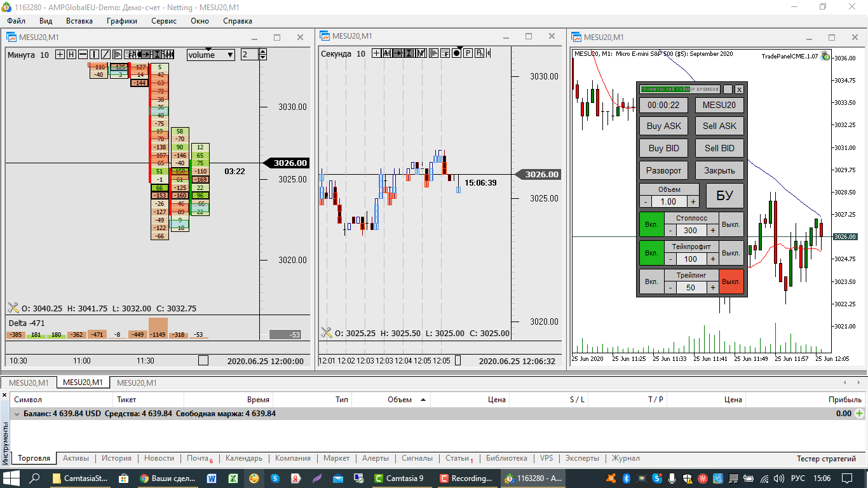Open the Вставка menu
This screenshot has width=868, height=488.
(x=79, y=20)
